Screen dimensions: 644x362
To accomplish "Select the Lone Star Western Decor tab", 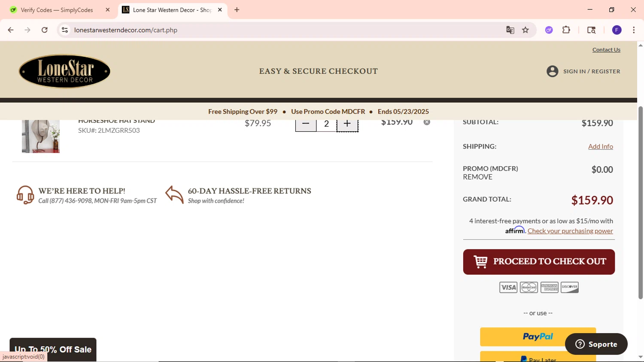I will pos(172,10).
